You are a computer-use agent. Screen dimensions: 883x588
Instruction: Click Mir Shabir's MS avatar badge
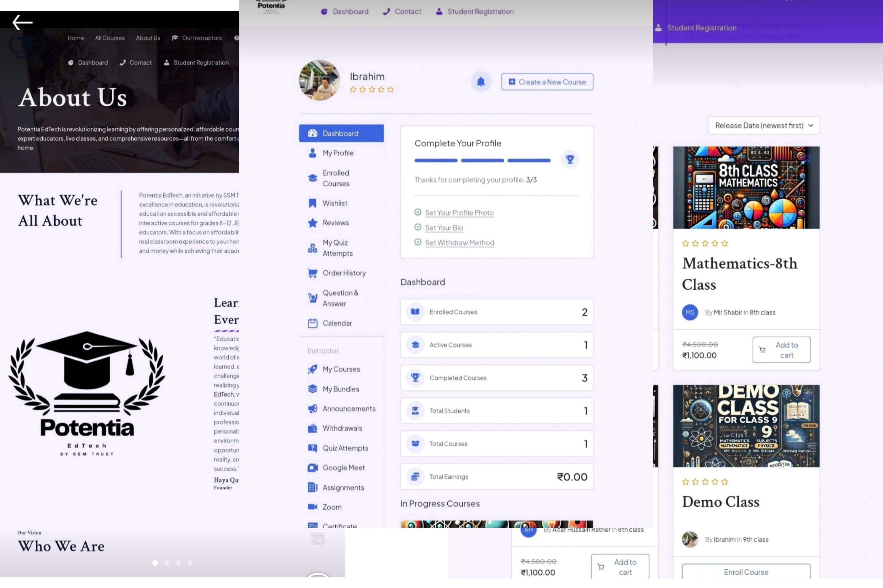pyautogui.click(x=689, y=312)
